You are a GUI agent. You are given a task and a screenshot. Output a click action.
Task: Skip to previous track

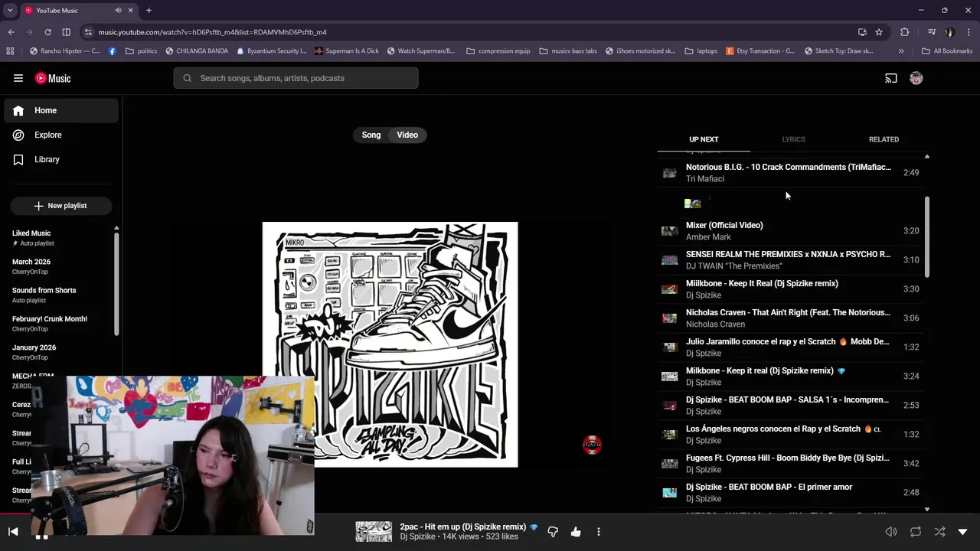13,532
